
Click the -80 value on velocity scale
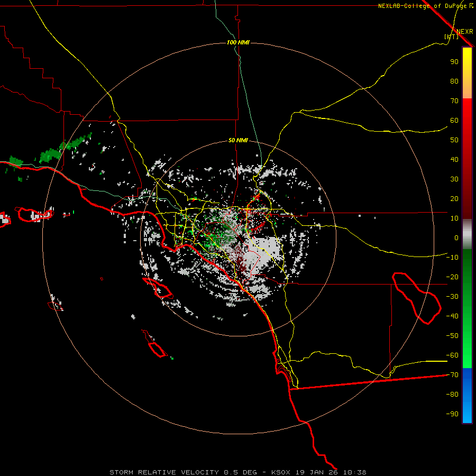452,395
